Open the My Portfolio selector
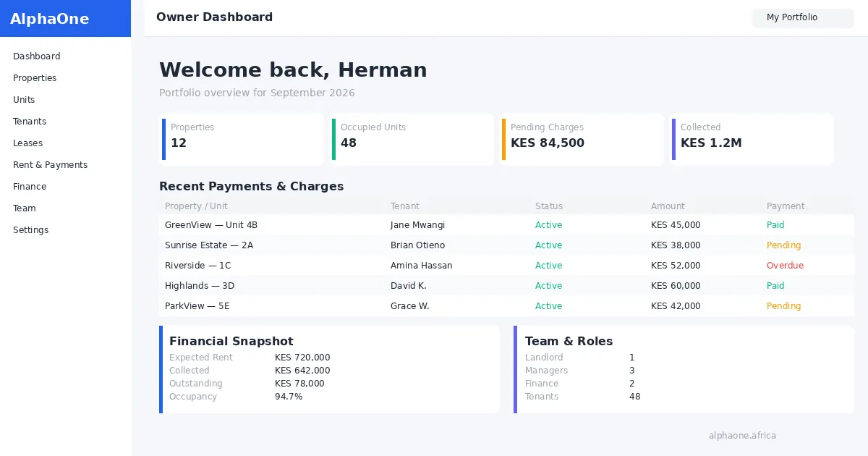 click(803, 17)
